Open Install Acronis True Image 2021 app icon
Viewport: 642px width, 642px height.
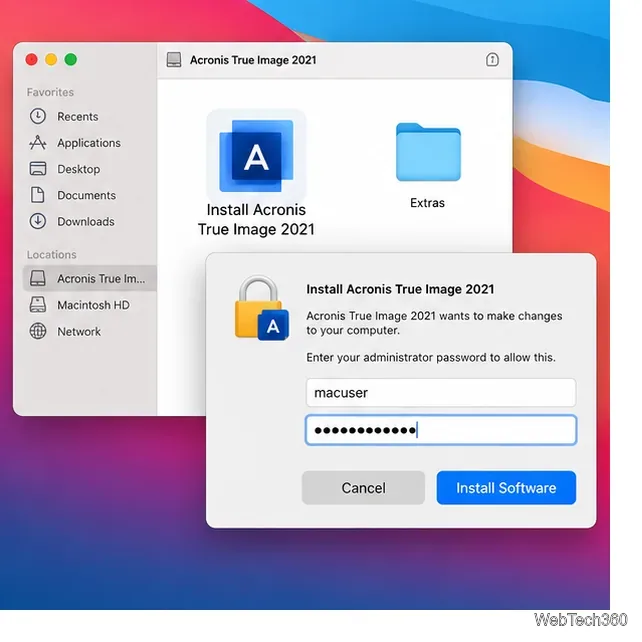click(256, 156)
